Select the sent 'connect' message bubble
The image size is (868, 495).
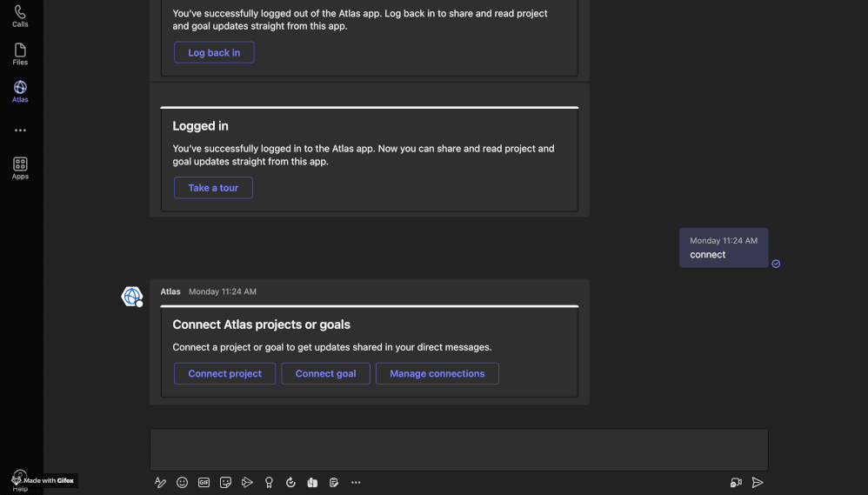tap(724, 248)
